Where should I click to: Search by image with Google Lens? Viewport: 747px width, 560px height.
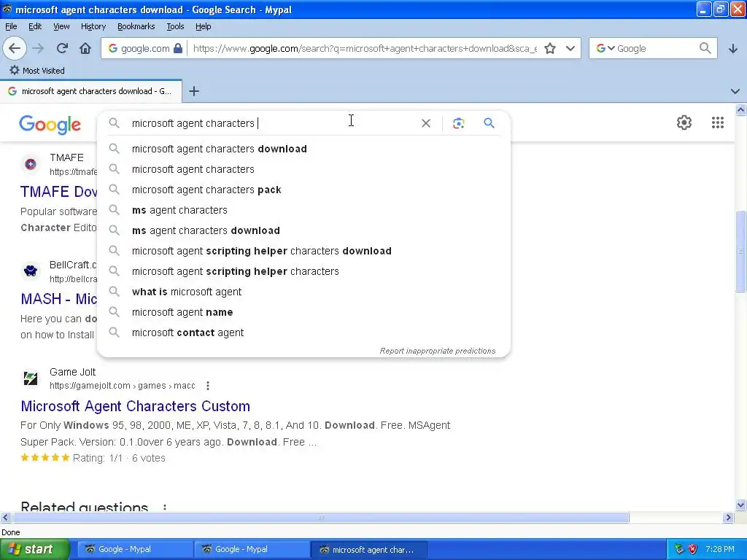(x=458, y=123)
